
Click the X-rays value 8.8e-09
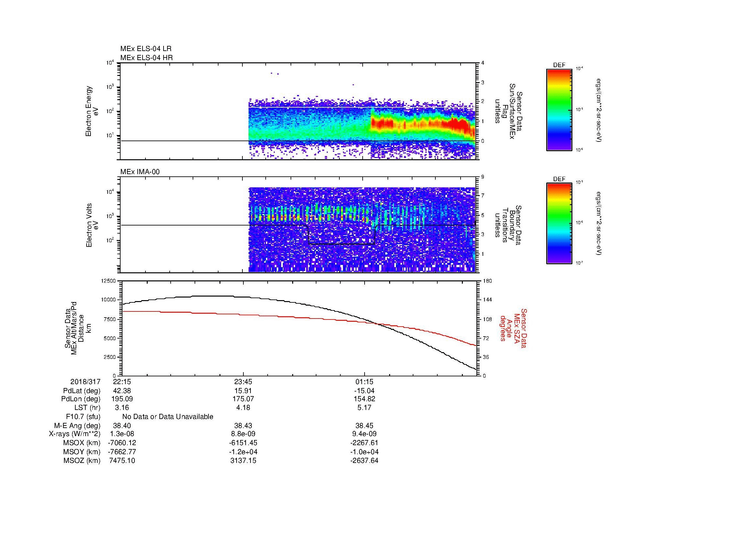coord(243,434)
